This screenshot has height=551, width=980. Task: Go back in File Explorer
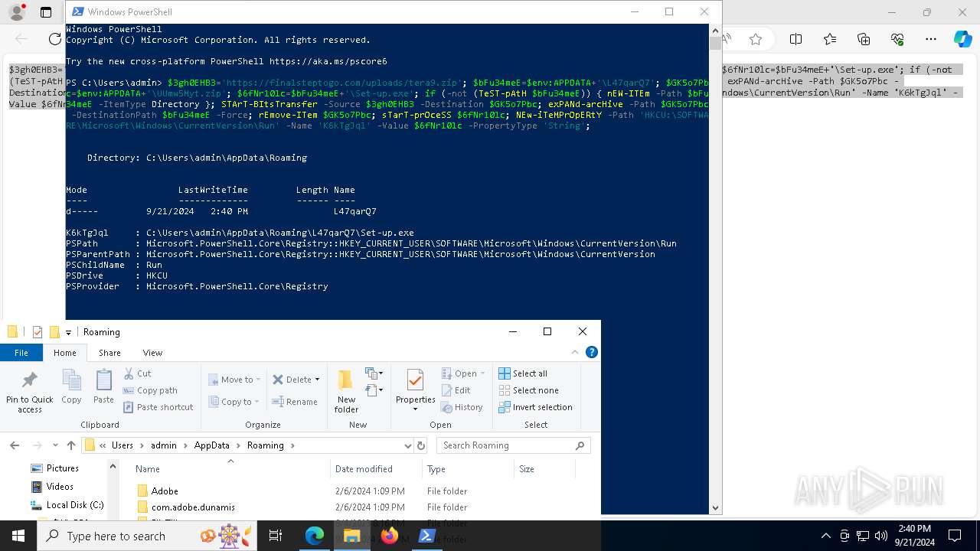tap(15, 445)
